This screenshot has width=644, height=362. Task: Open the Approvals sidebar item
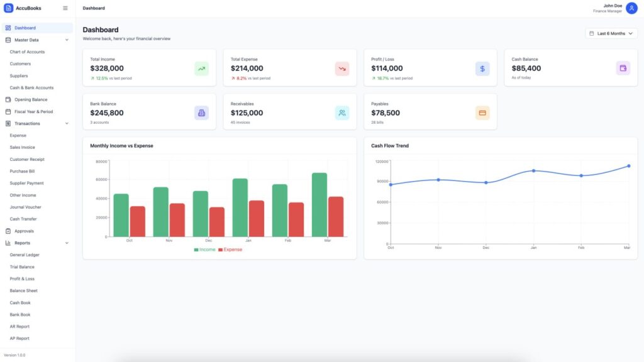[x=25, y=231]
